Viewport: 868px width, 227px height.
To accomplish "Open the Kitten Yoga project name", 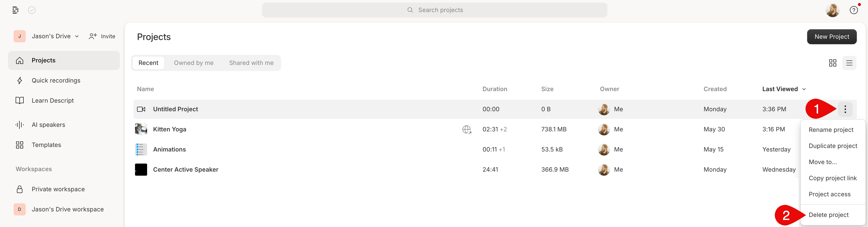I will pyautogui.click(x=170, y=129).
